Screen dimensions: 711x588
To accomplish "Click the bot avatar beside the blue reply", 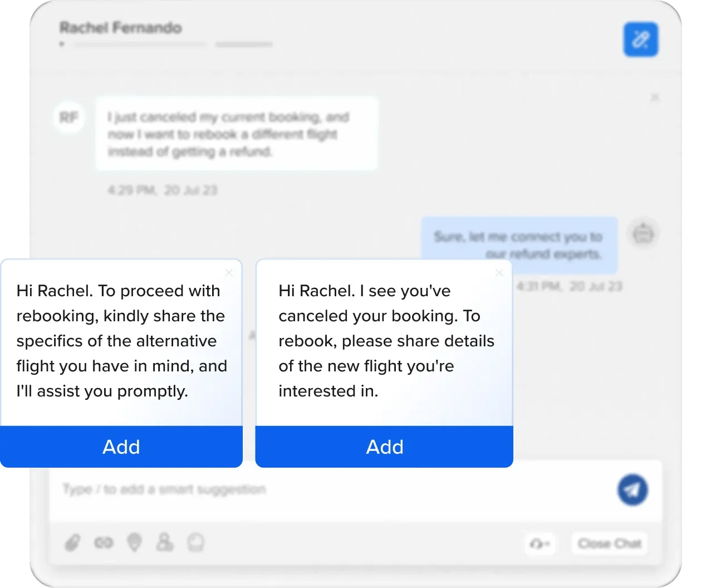I will click(x=643, y=233).
